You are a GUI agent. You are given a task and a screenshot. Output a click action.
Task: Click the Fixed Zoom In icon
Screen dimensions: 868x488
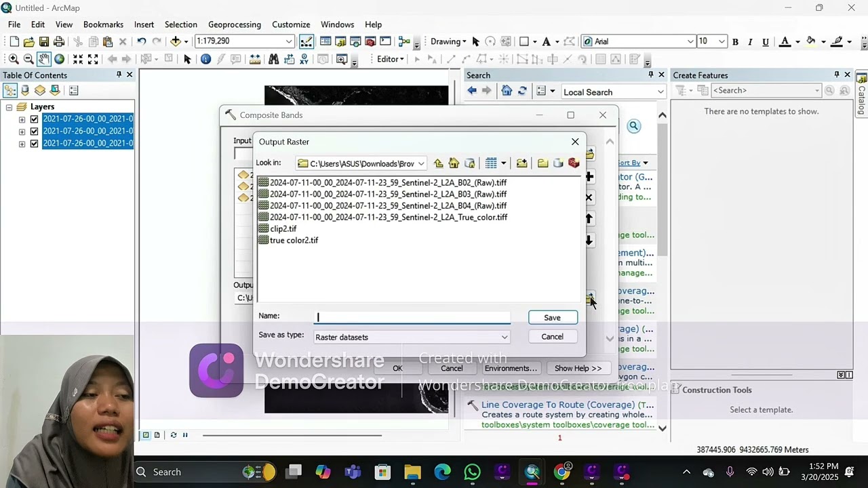pos(78,59)
